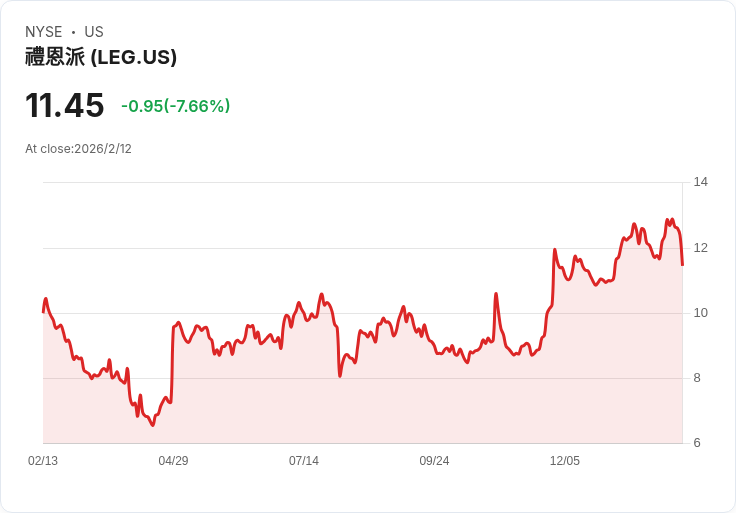Click the NYSE exchange label
This screenshot has height=513, width=736.
pos(44,32)
